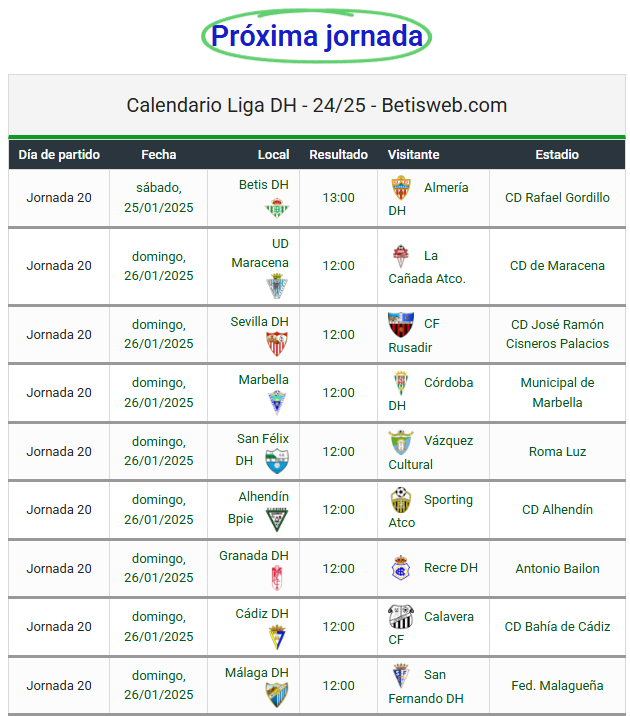This screenshot has height=716, width=630.
Task: Click the CF Rusadir shield logo
Action: 401,324
